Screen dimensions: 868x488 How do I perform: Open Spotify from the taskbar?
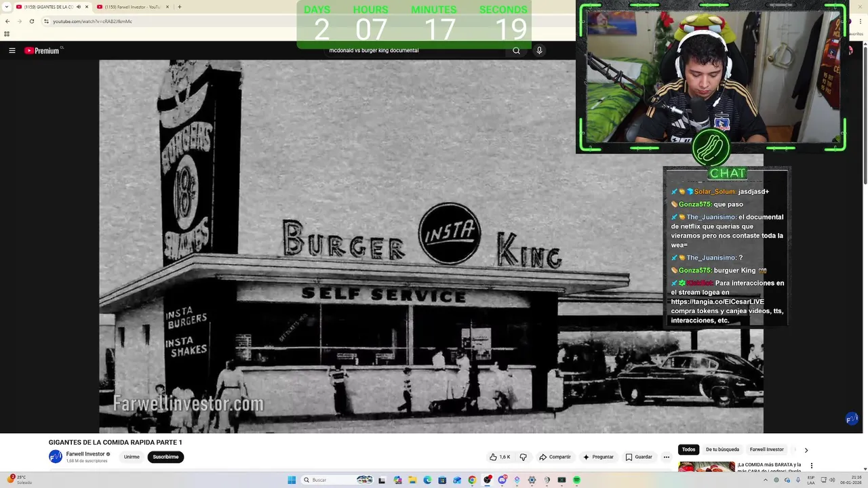(576, 480)
